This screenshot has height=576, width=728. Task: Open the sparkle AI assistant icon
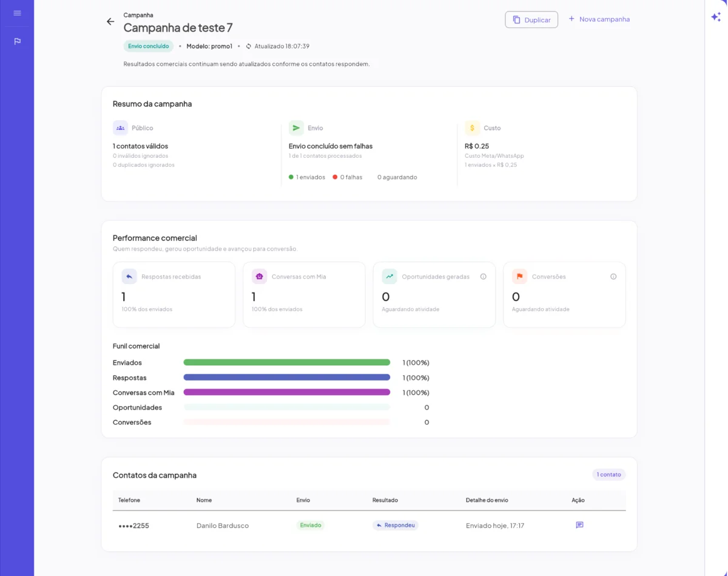click(x=716, y=17)
